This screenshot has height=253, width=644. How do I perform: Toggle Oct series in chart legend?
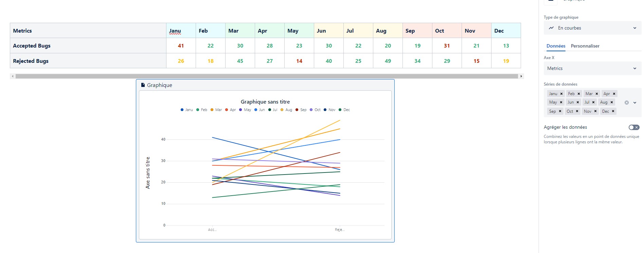[315, 110]
